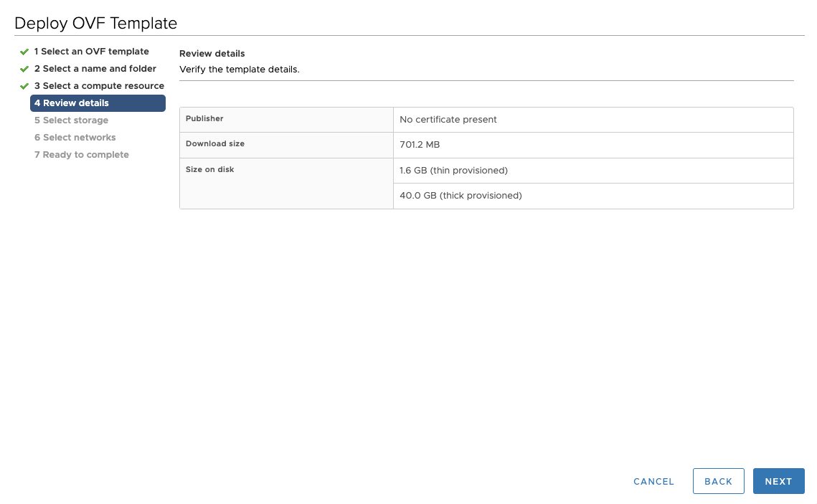The width and height of the screenshot is (817, 504).
Task: Select the highlighted 4 Review details step
Action: (98, 103)
